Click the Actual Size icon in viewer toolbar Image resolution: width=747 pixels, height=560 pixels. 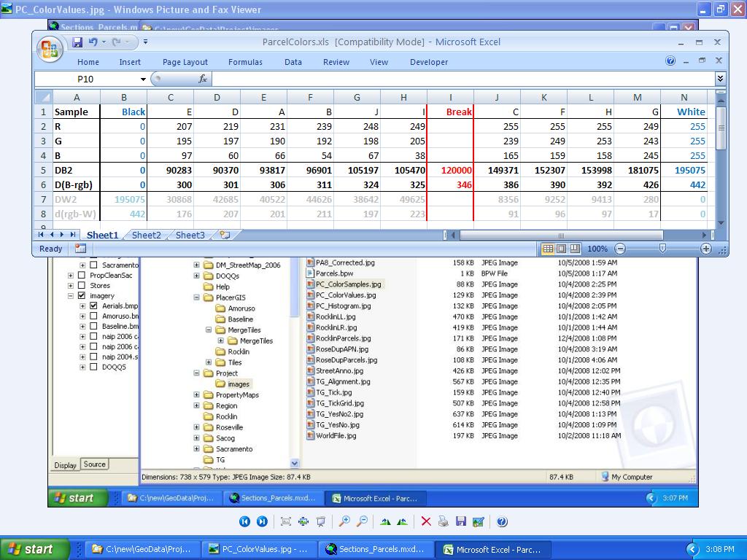(303, 521)
